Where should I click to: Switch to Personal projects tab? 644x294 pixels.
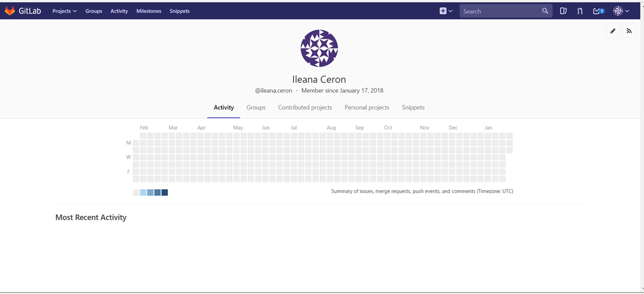coord(367,107)
